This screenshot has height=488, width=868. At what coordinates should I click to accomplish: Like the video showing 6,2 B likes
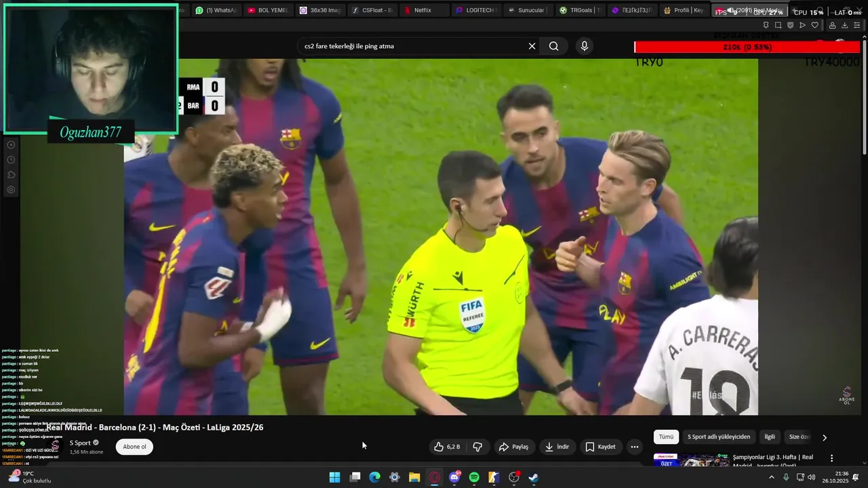(x=447, y=447)
